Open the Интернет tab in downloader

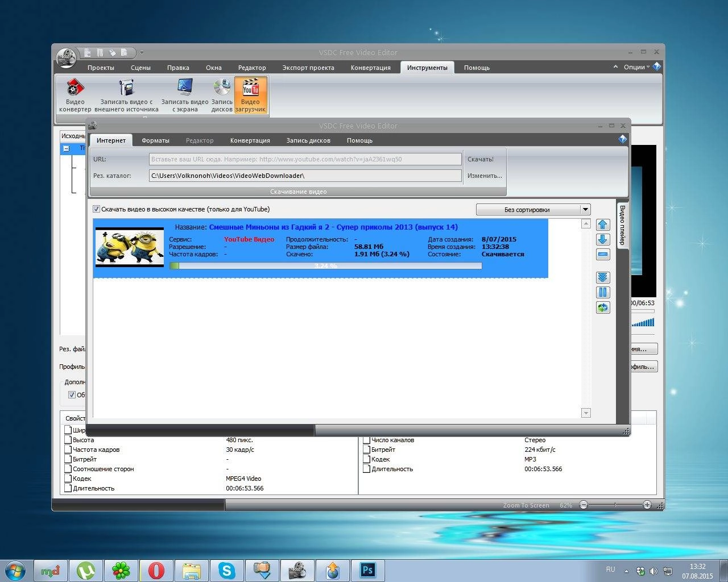pyautogui.click(x=111, y=140)
